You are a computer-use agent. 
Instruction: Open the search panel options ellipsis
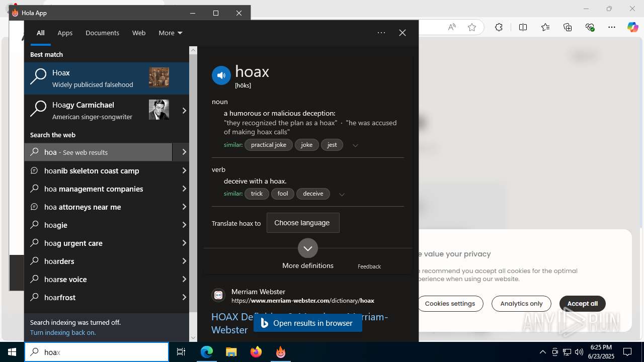click(x=381, y=33)
